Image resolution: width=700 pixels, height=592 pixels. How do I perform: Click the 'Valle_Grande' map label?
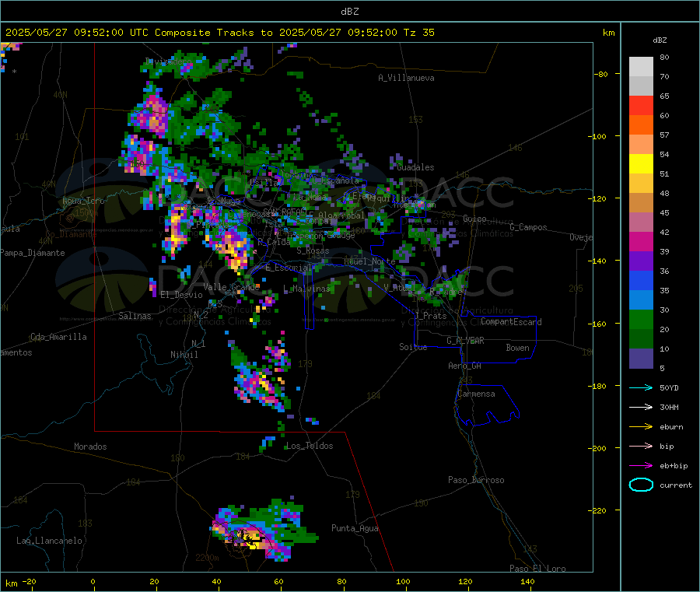231,287
